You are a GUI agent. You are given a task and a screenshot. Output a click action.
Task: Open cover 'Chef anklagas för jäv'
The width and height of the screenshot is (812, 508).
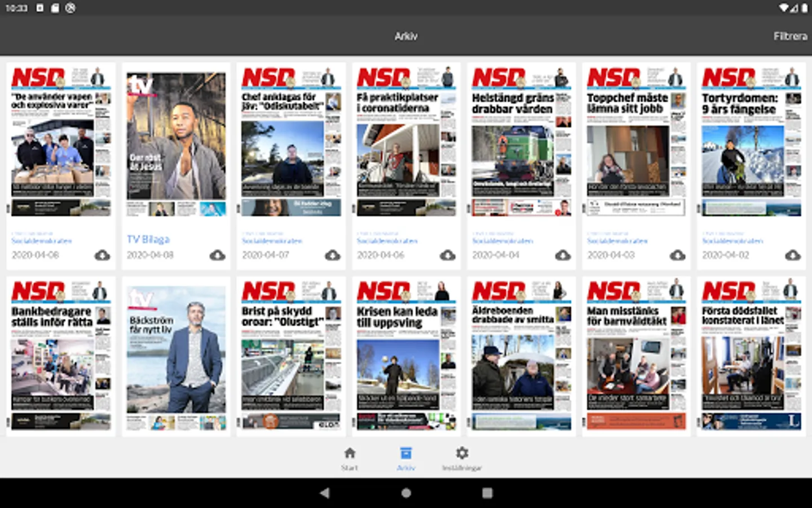(291, 141)
